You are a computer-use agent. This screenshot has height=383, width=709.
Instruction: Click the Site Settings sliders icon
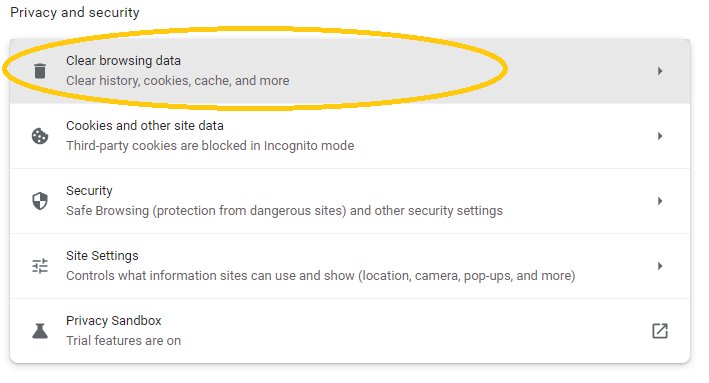tap(40, 266)
